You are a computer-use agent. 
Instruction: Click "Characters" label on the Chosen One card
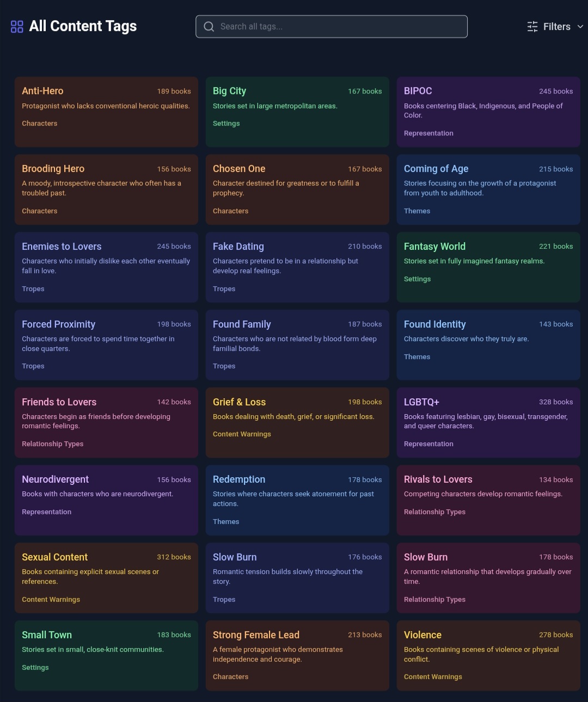(231, 211)
